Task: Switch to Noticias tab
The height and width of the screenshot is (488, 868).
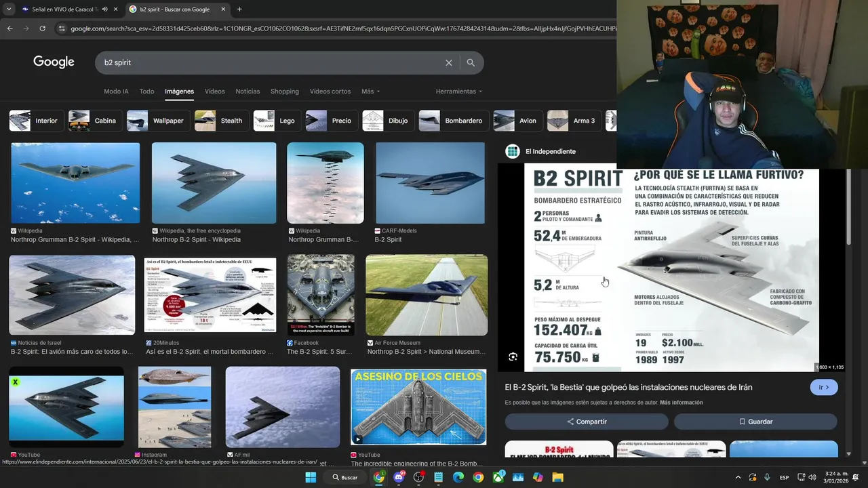Action: [x=248, y=91]
